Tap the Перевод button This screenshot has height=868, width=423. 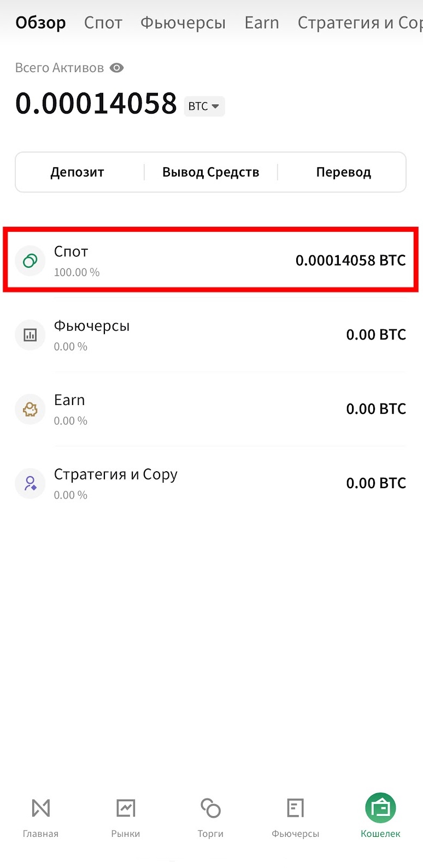click(343, 172)
